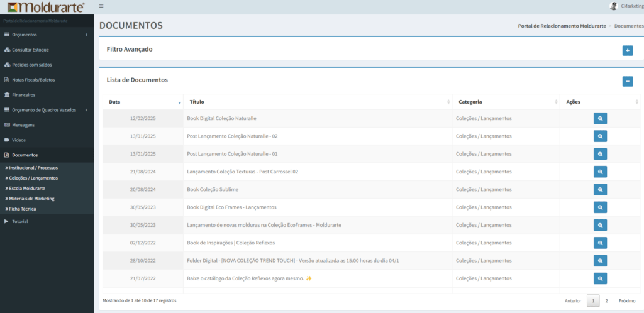View Baixe o catálogo da Coleção Reflexos
Image resolution: width=644 pixels, height=313 pixels.
pos(600,278)
